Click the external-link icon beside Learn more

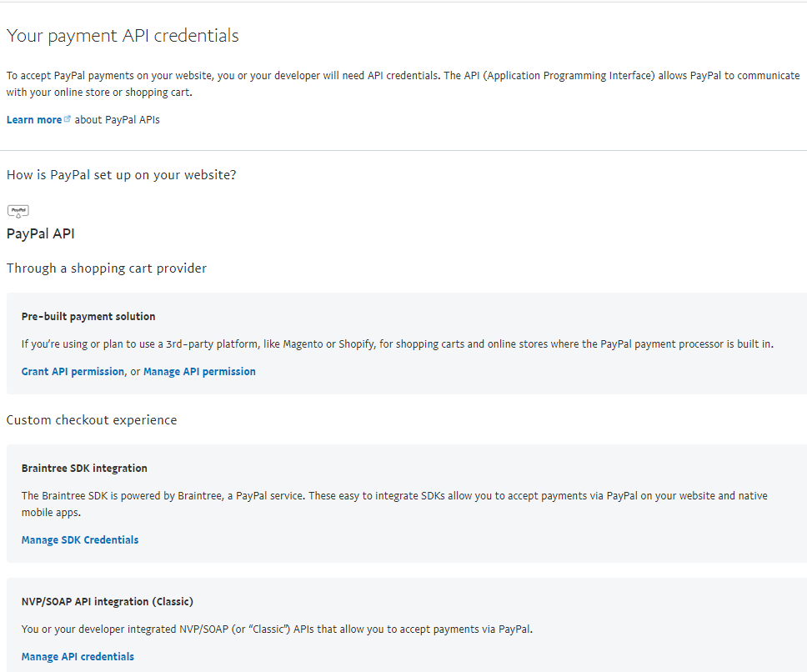pyautogui.click(x=68, y=119)
